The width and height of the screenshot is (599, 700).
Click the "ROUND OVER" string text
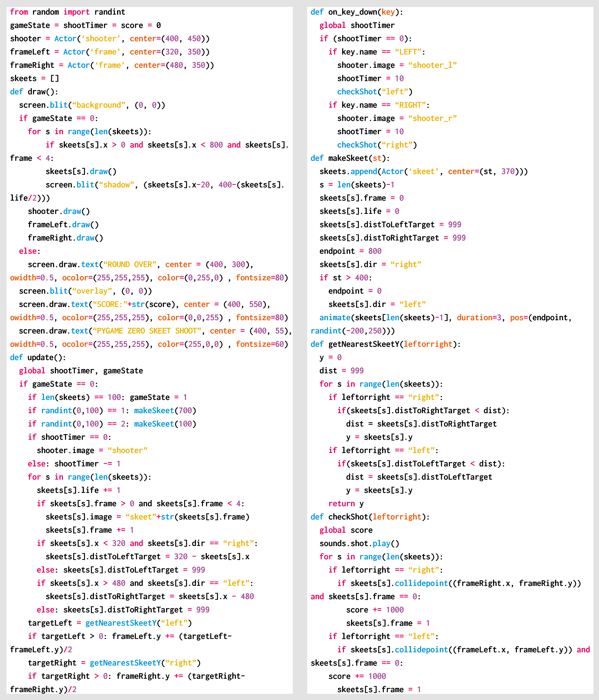(x=130, y=265)
